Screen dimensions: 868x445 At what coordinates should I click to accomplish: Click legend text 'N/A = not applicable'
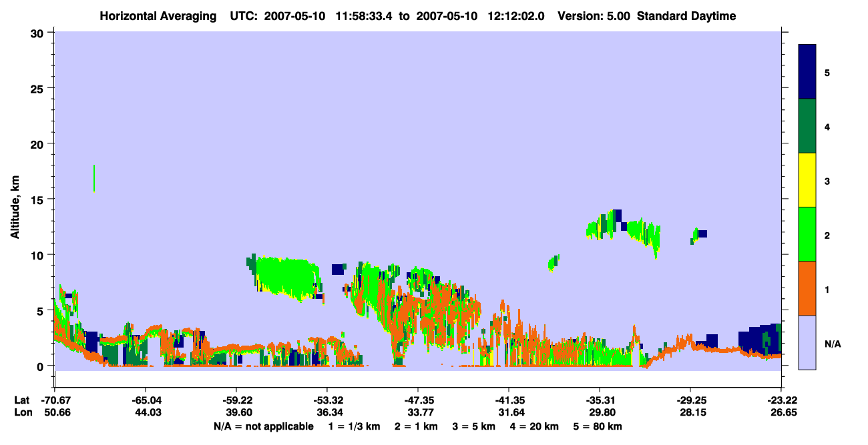point(263,426)
